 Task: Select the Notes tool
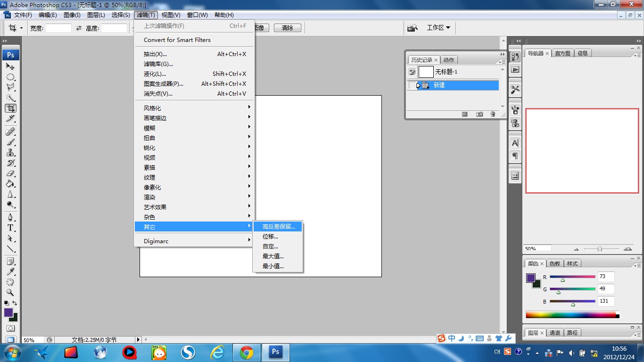point(10,261)
